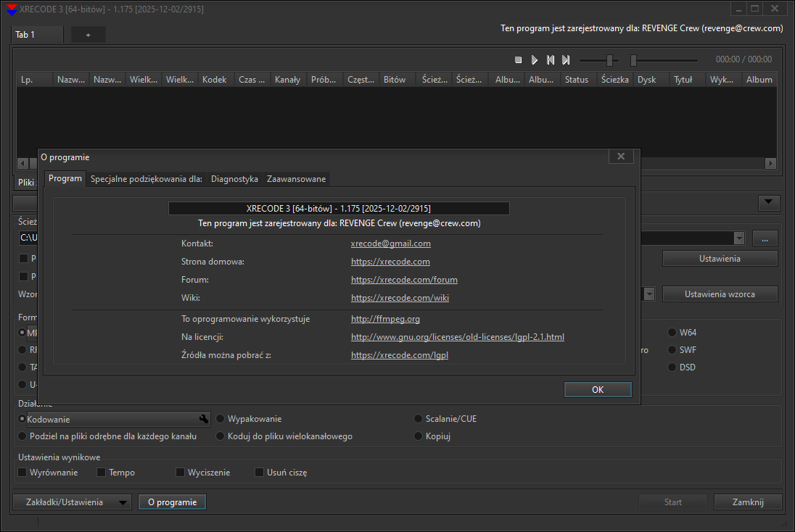Open the Diagnostyka tab
Image resolution: width=795 pixels, height=532 pixels.
[234, 179]
